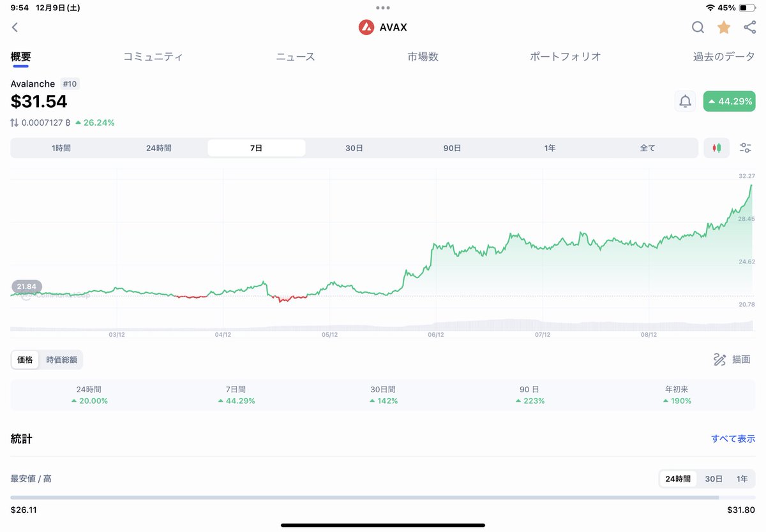This screenshot has height=532, width=766.
Task: Go back using the left chevron
Action: click(x=15, y=27)
